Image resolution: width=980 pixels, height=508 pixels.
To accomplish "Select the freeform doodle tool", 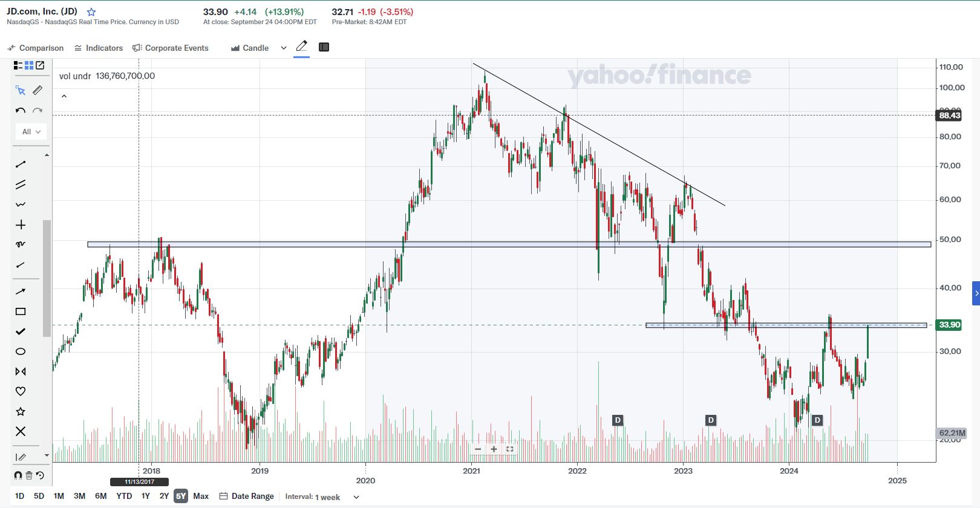I will (21, 244).
